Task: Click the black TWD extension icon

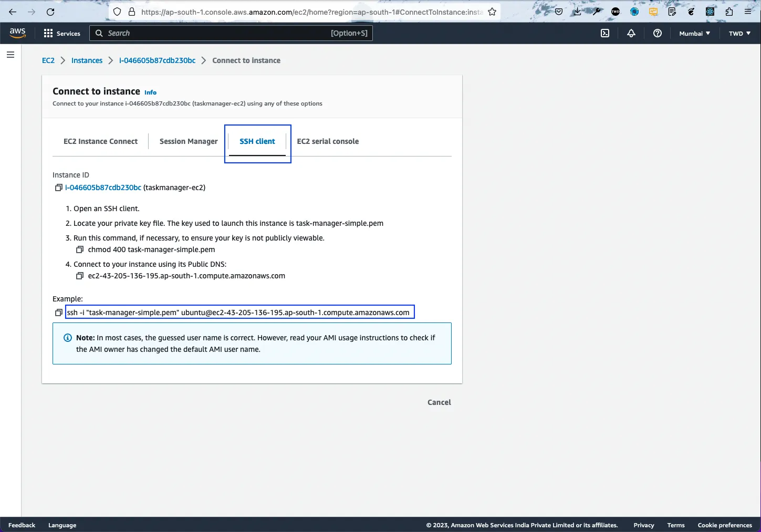Action: point(616,12)
